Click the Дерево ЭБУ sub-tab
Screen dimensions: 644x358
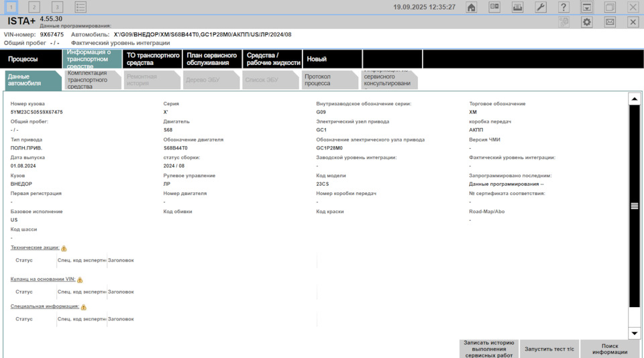pyautogui.click(x=211, y=80)
